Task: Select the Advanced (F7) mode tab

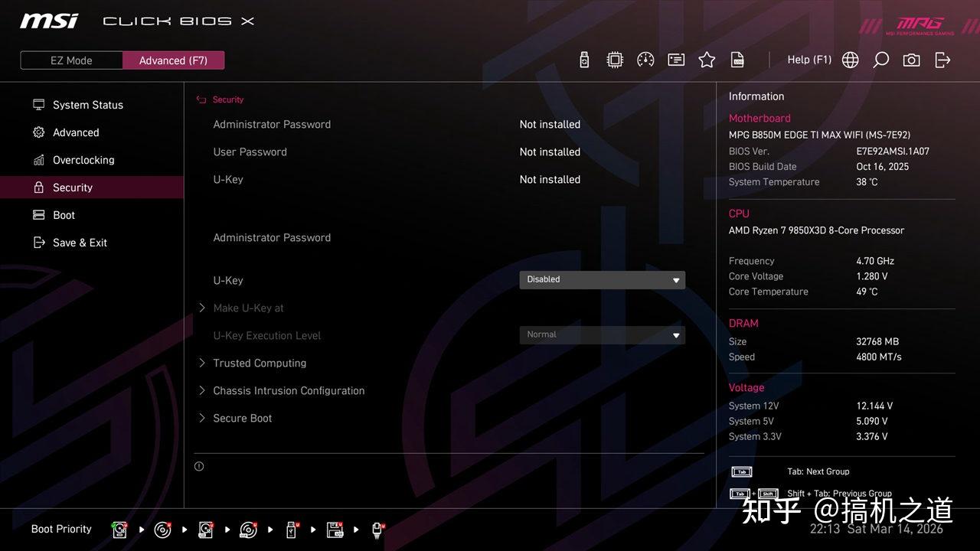Action: pyautogui.click(x=173, y=60)
